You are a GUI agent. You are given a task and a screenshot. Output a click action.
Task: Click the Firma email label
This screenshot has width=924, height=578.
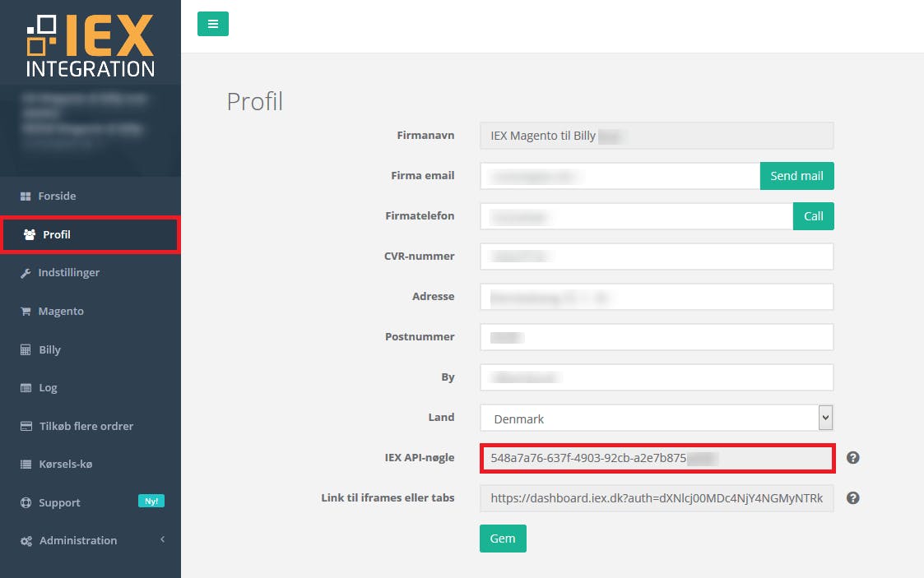[423, 175]
